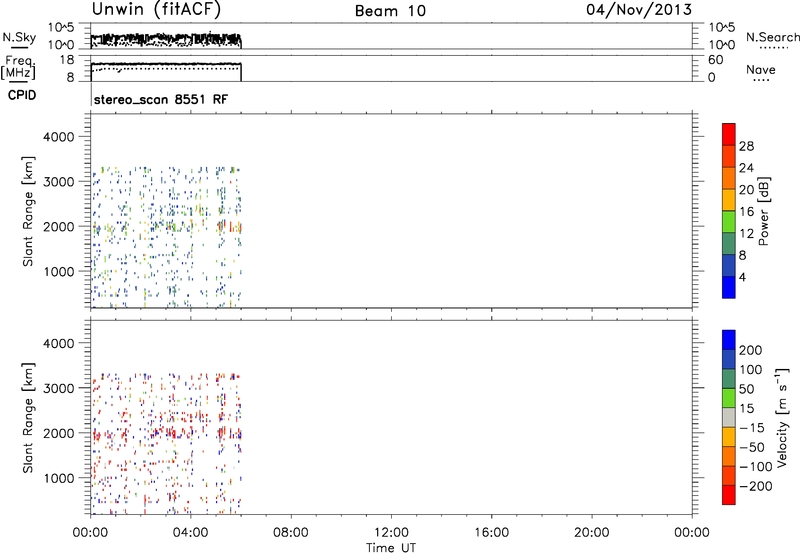
Task: Click the noise trace in the N.Sky panel
Action: pyautogui.click(x=166, y=38)
